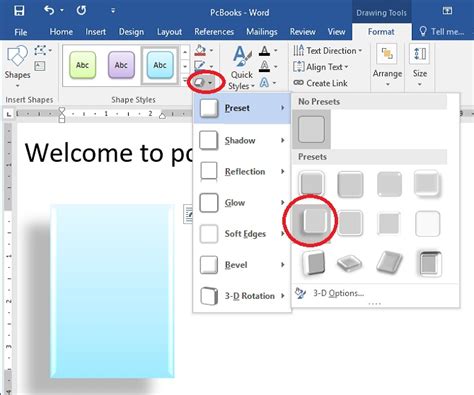Image resolution: width=474 pixels, height=395 pixels.
Task: Open Customize Quick Access Toolbar arrow
Action: pos(113,11)
